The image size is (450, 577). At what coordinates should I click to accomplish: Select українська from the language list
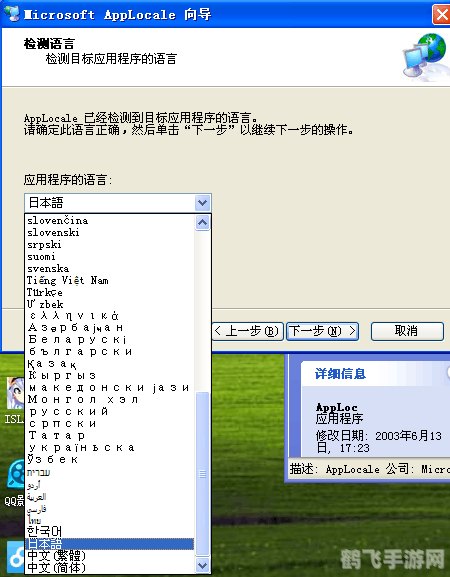(x=110, y=447)
